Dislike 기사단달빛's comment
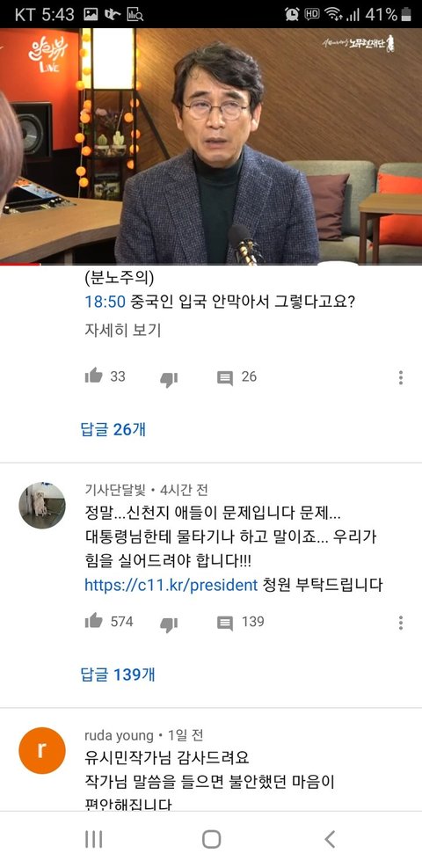 point(169,624)
